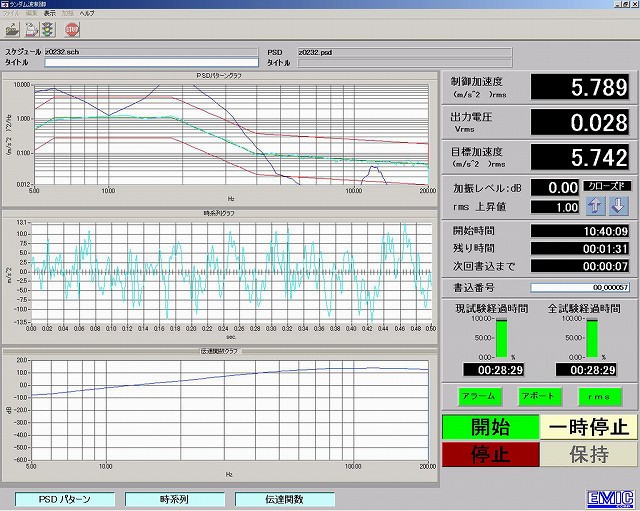Open the 表示 menu
The image size is (640, 511).
(x=50, y=15)
